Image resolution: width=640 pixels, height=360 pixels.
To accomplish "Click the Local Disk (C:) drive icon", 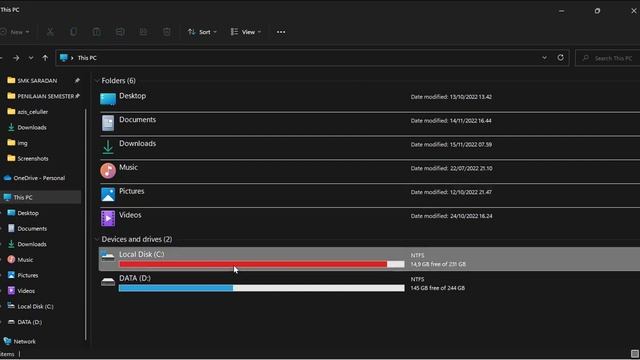I will pyautogui.click(x=108, y=256).
